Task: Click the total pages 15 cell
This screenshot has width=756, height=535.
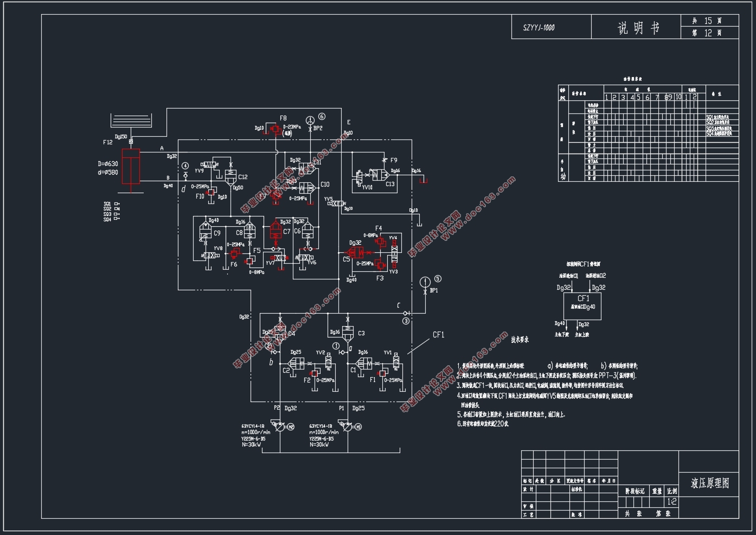Action: (710, 21)
